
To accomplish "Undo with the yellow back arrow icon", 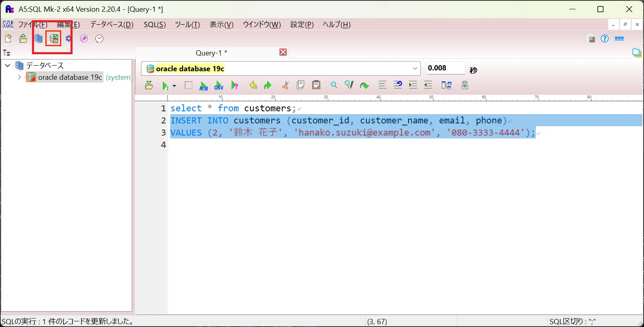I will 253,85.
